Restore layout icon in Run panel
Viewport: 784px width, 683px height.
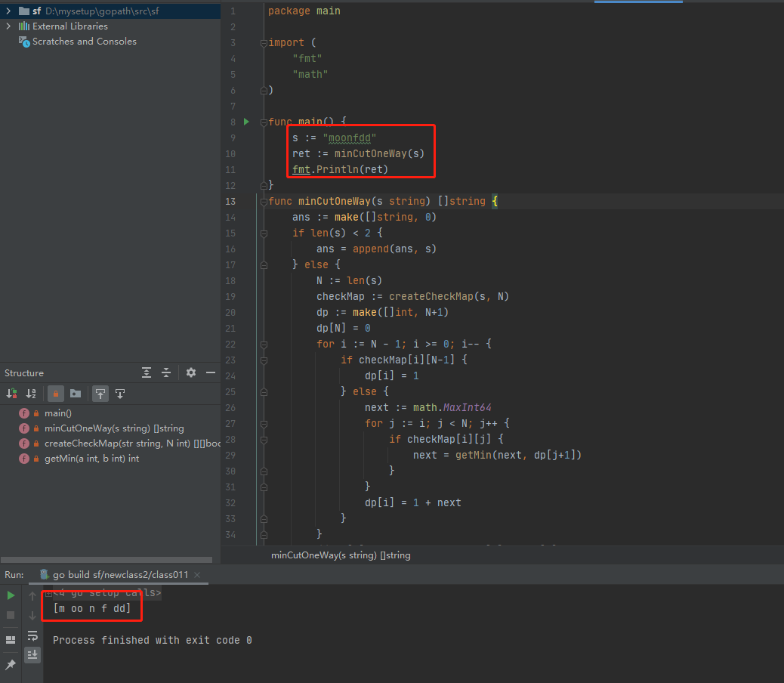(x=11, y=639)
